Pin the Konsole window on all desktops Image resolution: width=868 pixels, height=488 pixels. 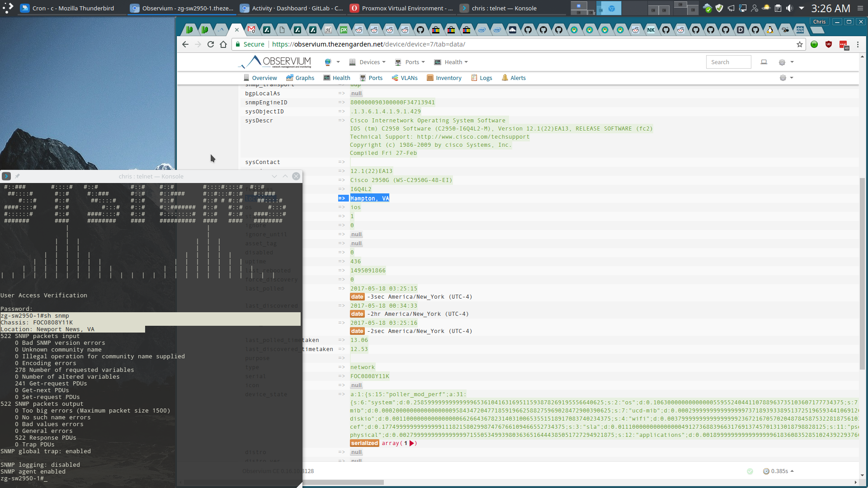click(x=17, y=176)
